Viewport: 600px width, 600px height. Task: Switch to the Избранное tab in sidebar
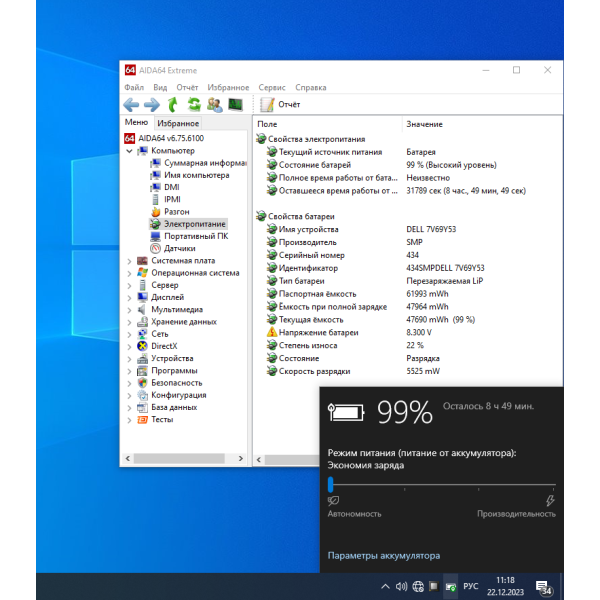coord(178,123)
